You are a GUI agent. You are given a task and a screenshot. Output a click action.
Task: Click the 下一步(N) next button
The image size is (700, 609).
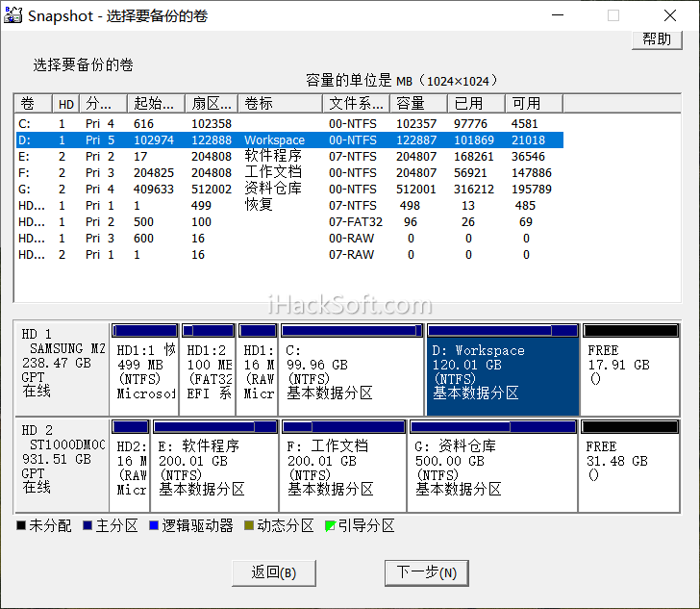(x=426, y=572)
